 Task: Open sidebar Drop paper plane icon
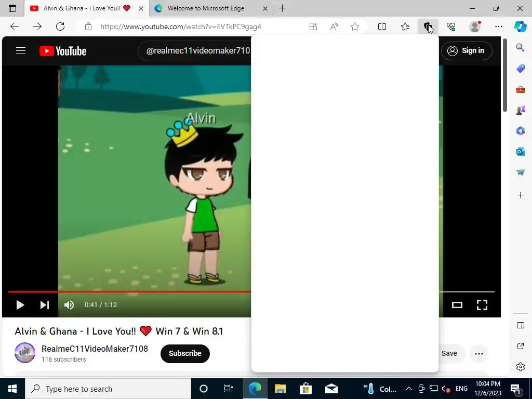pyautogui.click(x=520, y=172)
